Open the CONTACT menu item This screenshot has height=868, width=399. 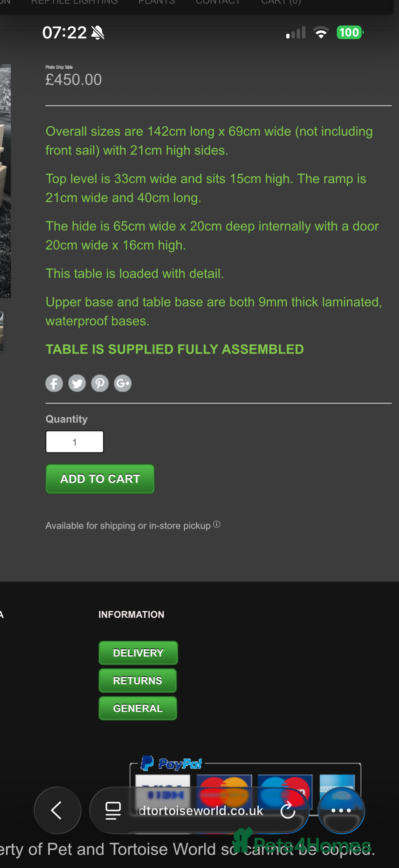(218, 2)
